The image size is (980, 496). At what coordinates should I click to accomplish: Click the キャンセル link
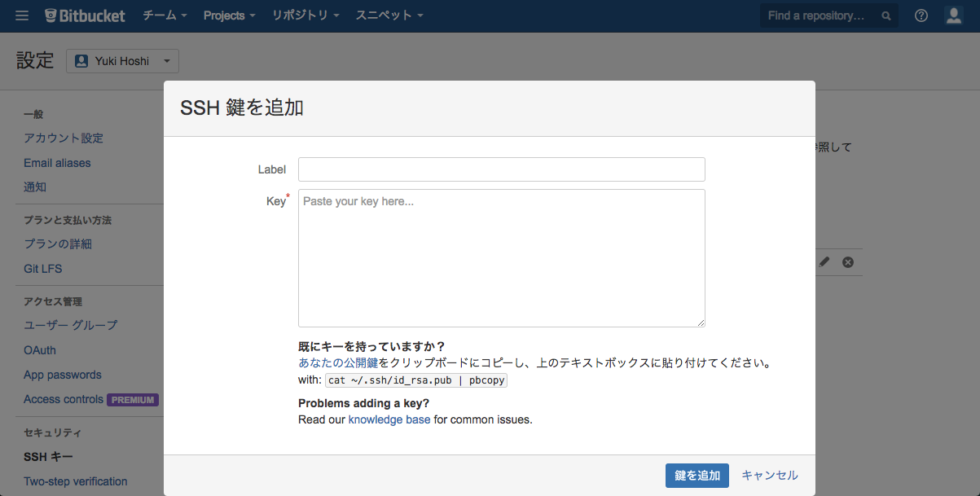(770, 476)
